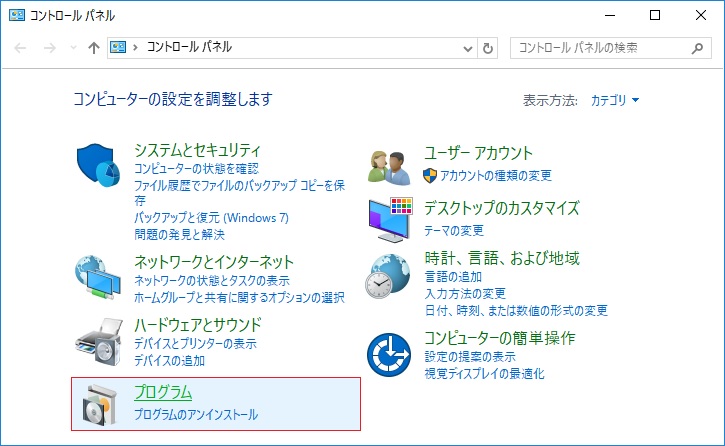Click コントロール パネル breadcrumb in address bar
This screenshot has width=725, height=446.
[189, 47]
